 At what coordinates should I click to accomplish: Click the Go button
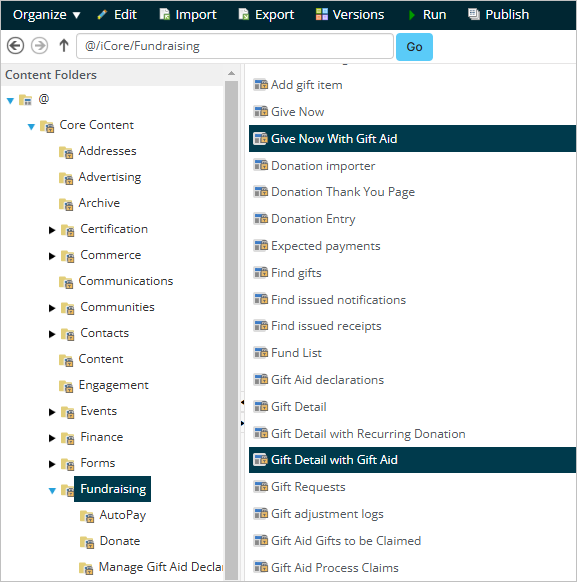point(414,47)
